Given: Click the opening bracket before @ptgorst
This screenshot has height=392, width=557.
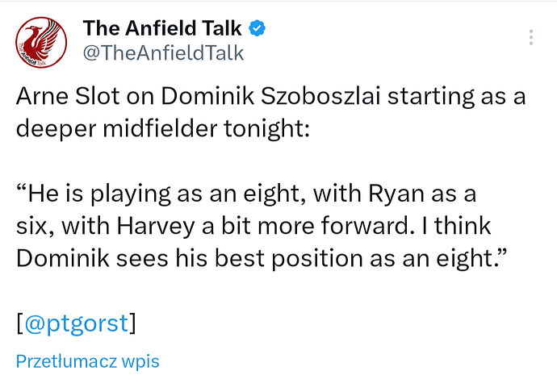Looking at the screenshot, I should coord(20,323).
